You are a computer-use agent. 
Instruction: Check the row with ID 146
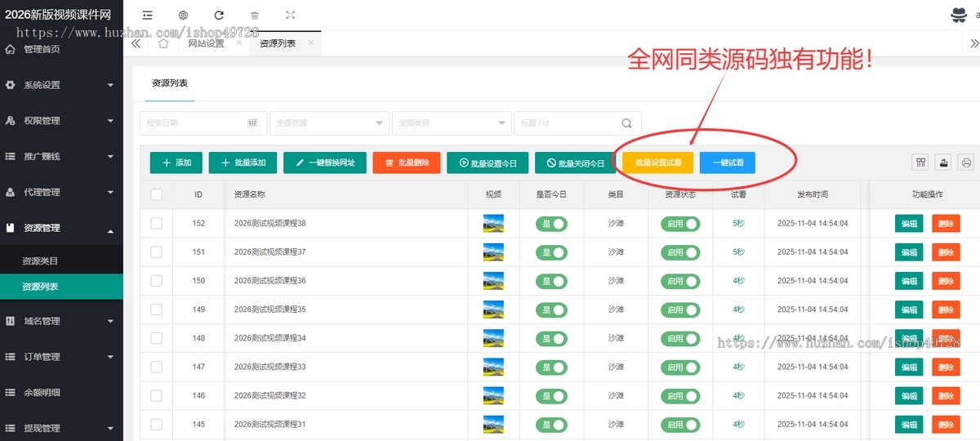pos(157,395)
